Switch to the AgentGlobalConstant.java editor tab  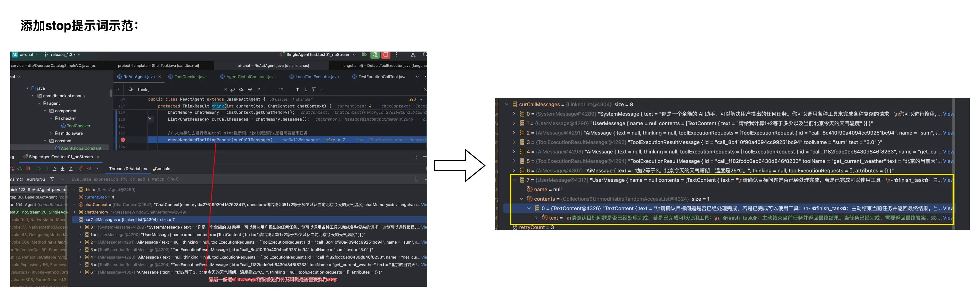[x=248, y=77]
